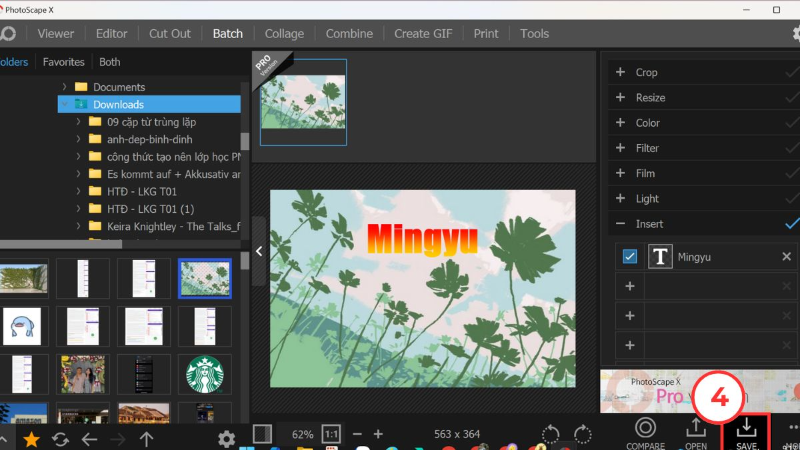This screenshot has width=800, height=450.
Task: Open the Create GIF tab
Action: pyautogui.click(x=423, y=34)
